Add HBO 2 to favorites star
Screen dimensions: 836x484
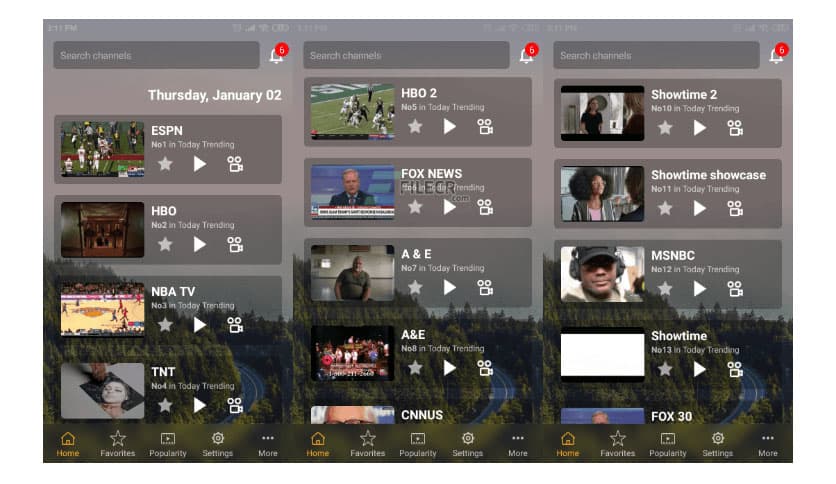[415, 126]
